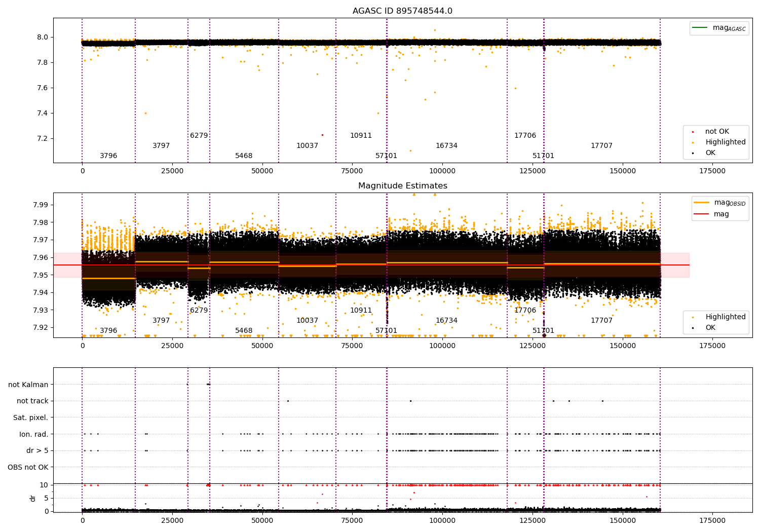Click obsid label 17706 in the Magnitude Estimates plot

point(525,311)
